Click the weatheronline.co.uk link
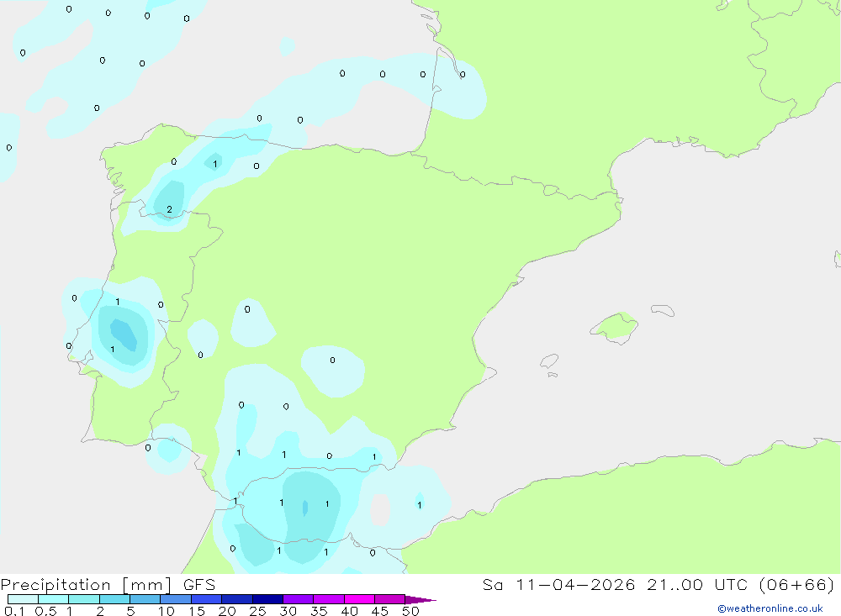 click(770, 608)
